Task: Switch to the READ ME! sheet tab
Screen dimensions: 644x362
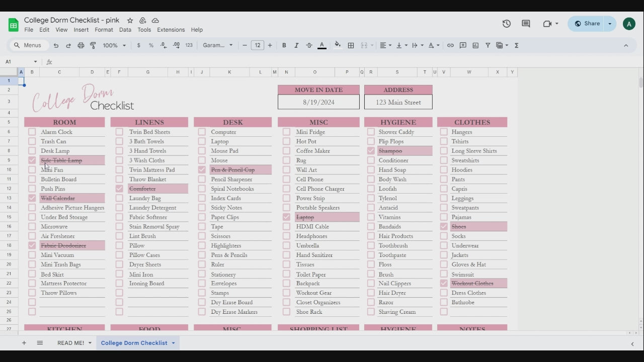Action: pyautogui.click(x=70, y=343)
